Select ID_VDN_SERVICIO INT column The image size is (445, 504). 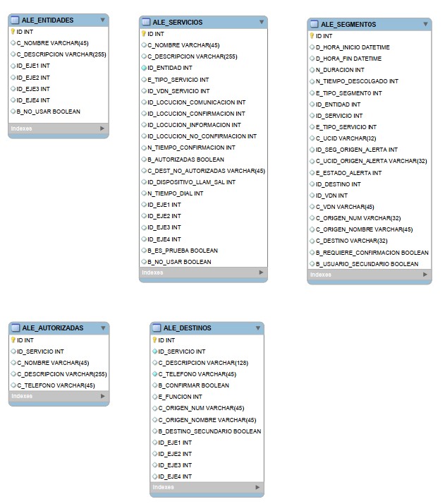tap(178, 91)
